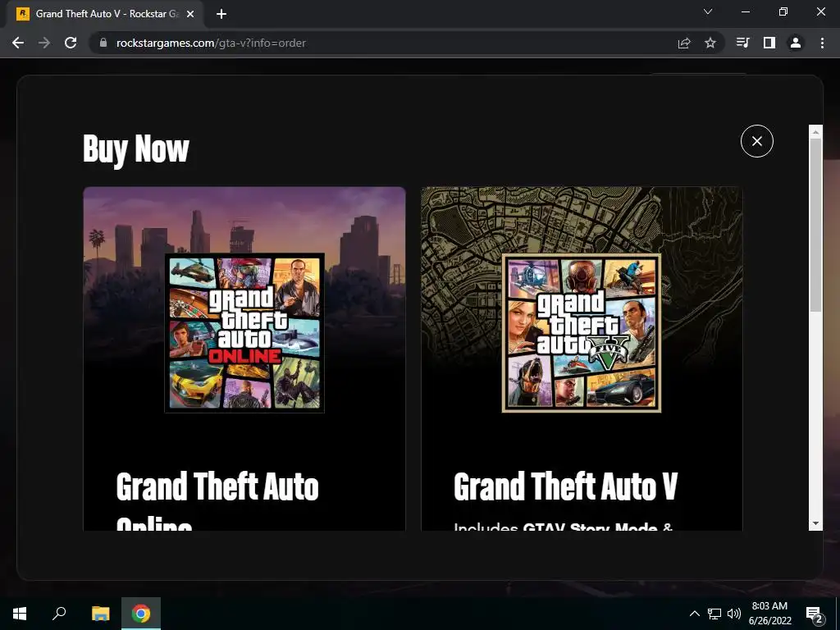Click the browser forward arrow

tap(44, 43)
